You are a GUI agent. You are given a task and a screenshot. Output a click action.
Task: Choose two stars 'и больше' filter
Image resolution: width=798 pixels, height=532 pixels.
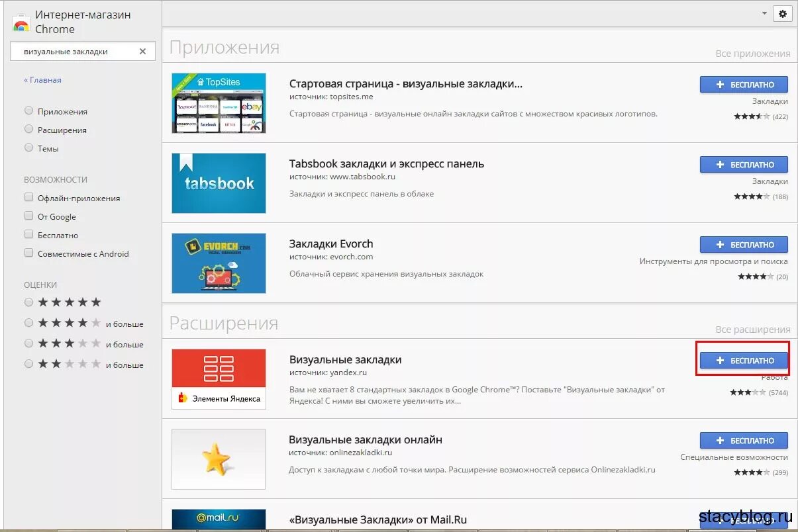(28, 365)
